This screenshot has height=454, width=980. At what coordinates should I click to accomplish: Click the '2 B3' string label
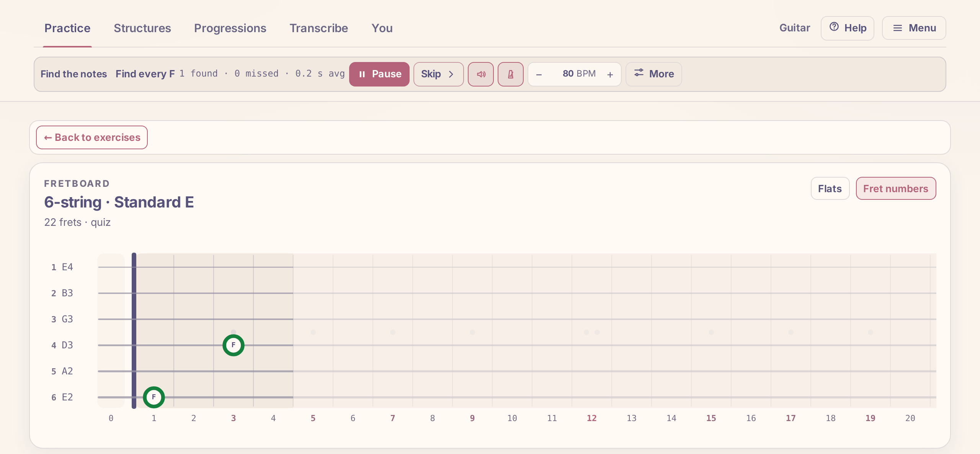pos(62,293)
